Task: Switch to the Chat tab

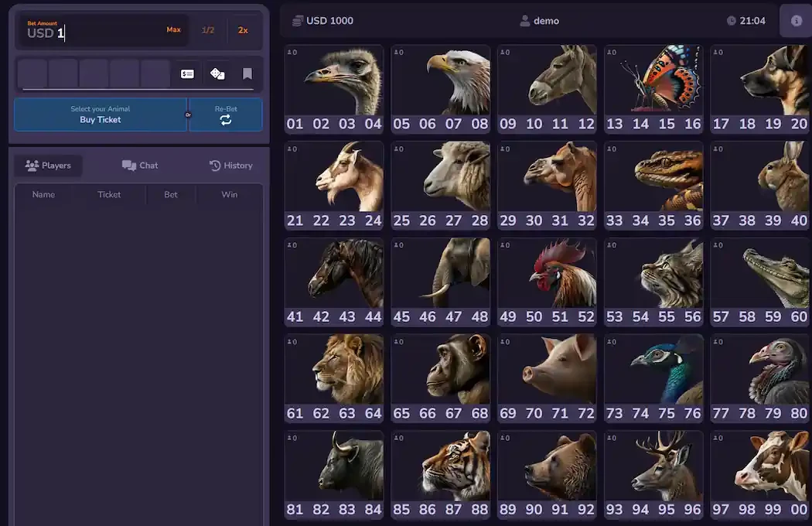Action: [140, 166]
